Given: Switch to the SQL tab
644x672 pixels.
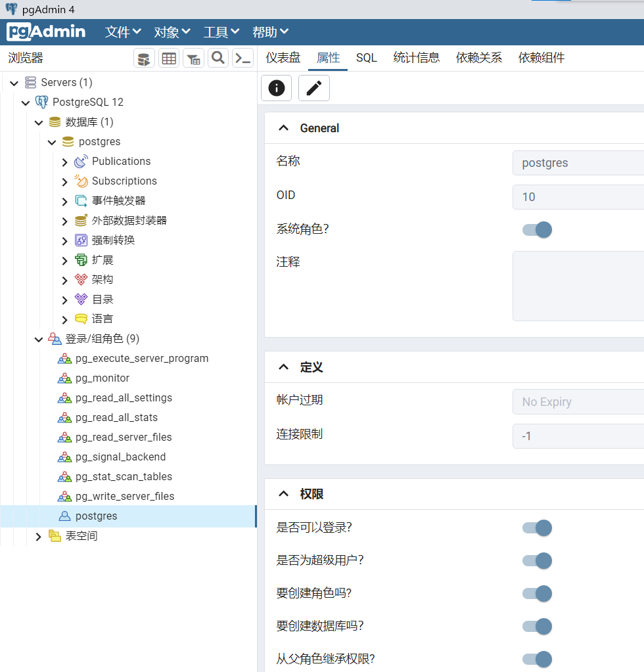Looking at the screenshot, I should click(367, 58).
